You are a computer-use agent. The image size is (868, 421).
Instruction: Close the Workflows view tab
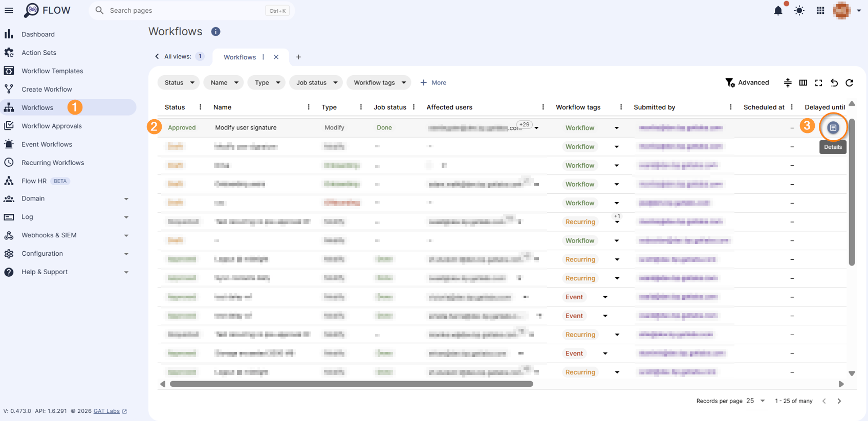(x=276, y=57)
